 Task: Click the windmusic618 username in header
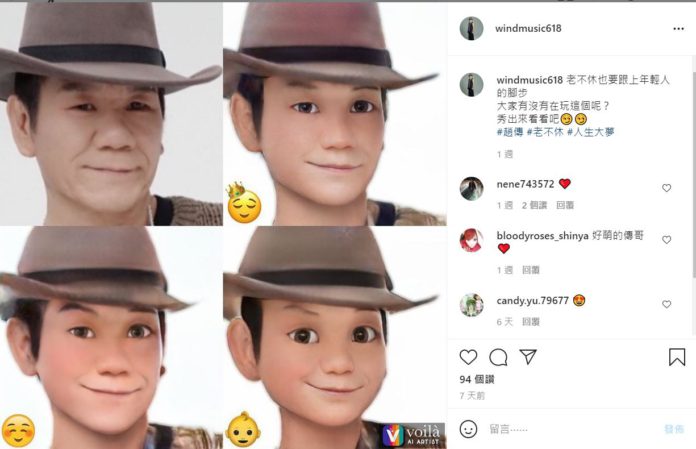coord(528,28)
